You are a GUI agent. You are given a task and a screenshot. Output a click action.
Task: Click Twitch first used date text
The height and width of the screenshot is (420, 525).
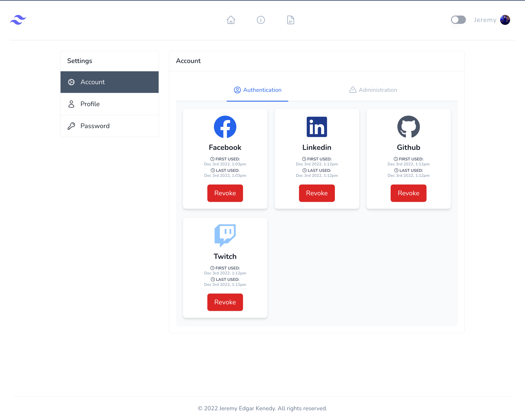point(225,273)
